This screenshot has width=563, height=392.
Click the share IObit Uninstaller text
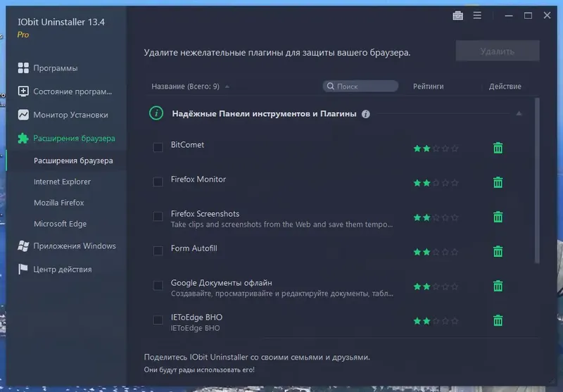257,358
